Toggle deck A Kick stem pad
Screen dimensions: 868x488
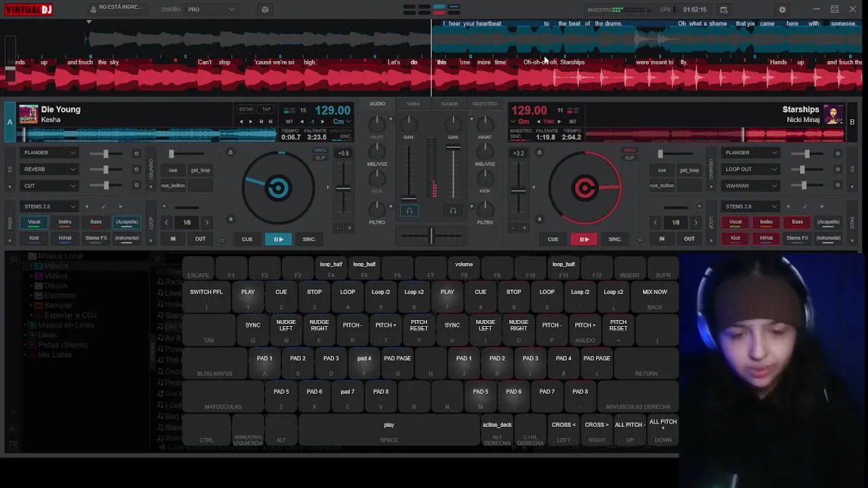(x=34, y=238)
